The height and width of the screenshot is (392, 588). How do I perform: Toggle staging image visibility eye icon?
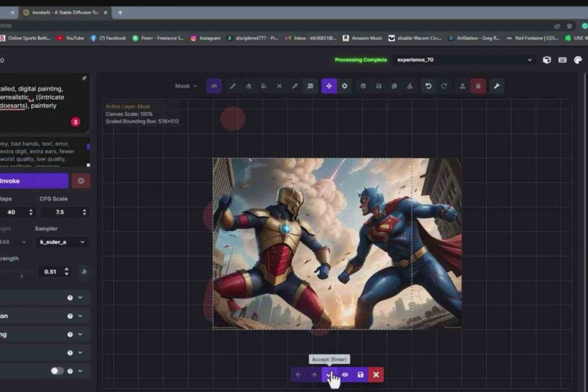point(345,374)
